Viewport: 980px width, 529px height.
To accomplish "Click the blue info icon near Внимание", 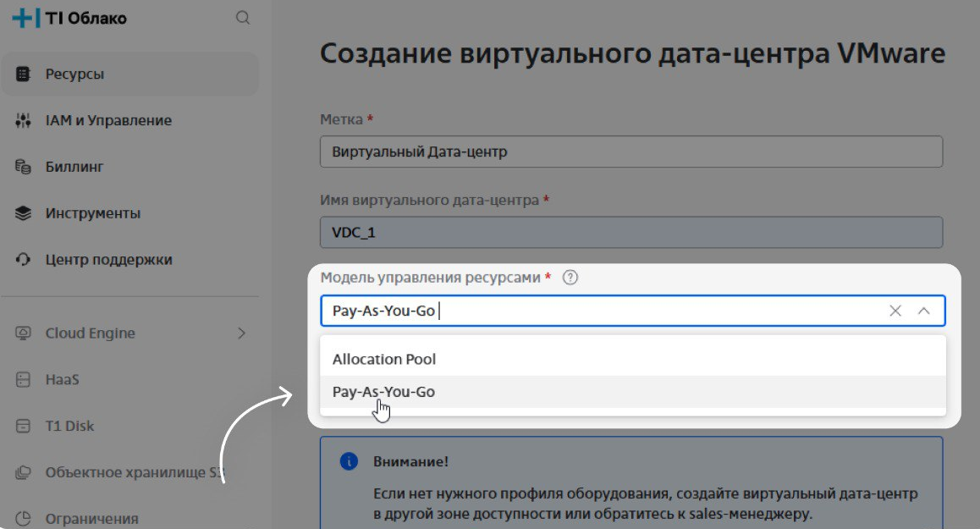I will pyautogui.click(x=348, y=461).
